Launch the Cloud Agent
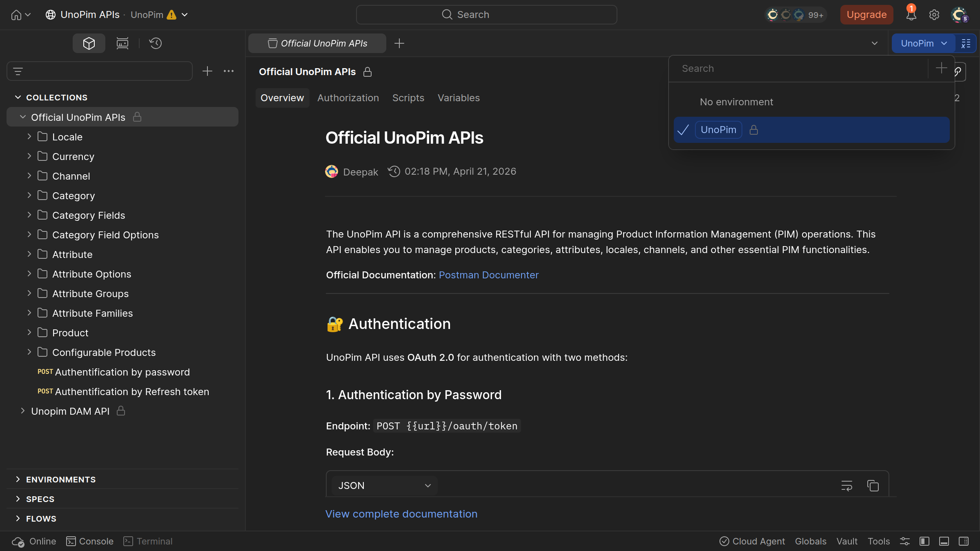 point(752,541)
